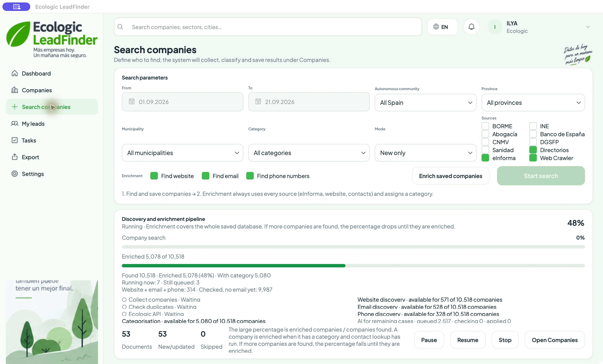Click the Settings gear icon
The image size is (603, 364).
(x=14, y=174)
